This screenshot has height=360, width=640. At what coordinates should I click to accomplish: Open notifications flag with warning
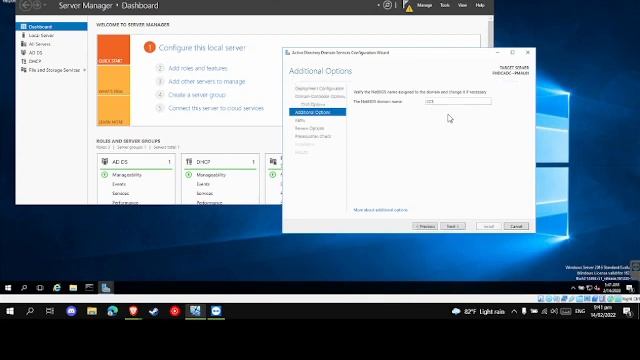point(407,6)
